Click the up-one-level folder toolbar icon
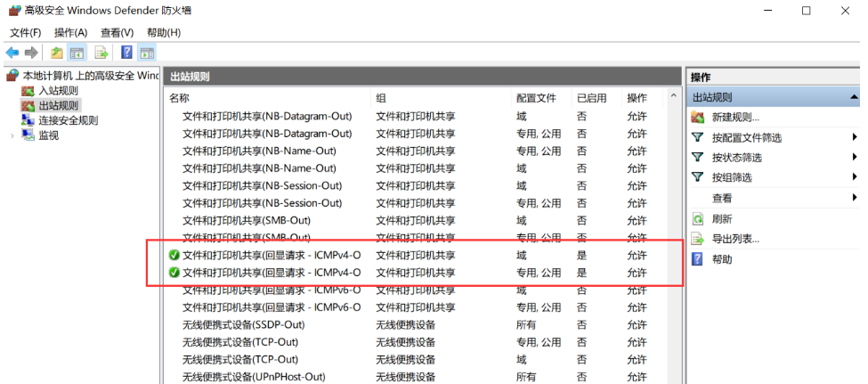Viewport: 868px width, 384px height. point(56,53)
